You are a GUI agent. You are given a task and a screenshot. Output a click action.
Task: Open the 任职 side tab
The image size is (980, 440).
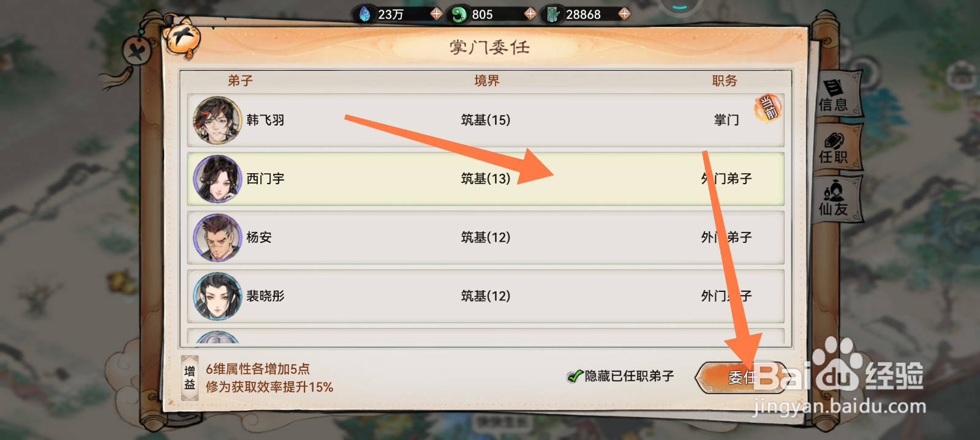click(x=834, y=147)
